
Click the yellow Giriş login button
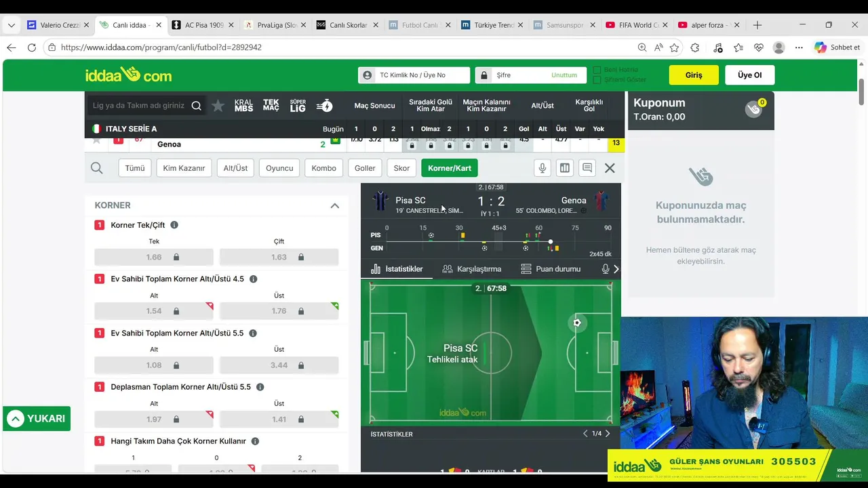(x=694, y=75)
